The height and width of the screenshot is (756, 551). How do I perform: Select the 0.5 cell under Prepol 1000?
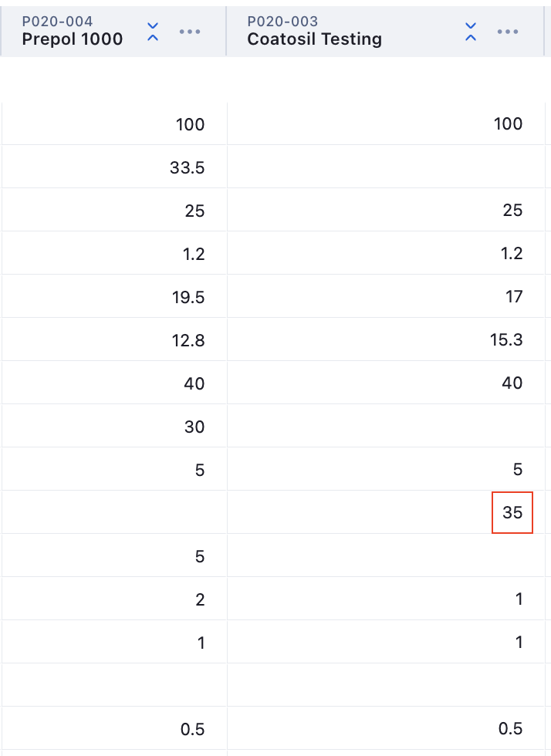(x=190, y=729)
